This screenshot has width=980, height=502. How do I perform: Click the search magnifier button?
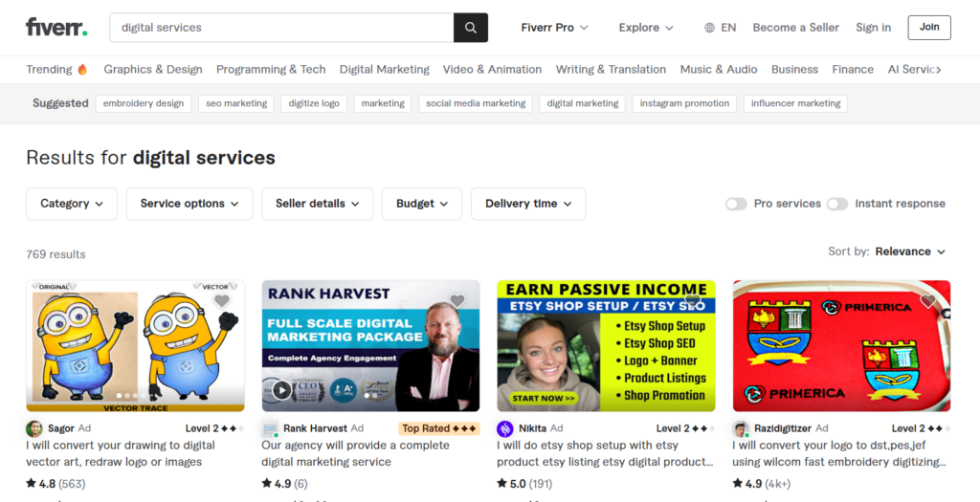pos(471,28)
